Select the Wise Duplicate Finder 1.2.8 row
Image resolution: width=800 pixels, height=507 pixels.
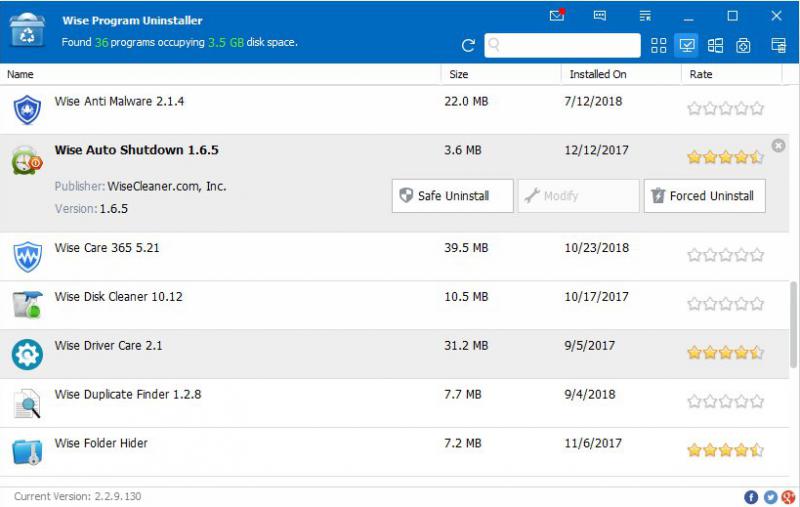click(394, 403)
